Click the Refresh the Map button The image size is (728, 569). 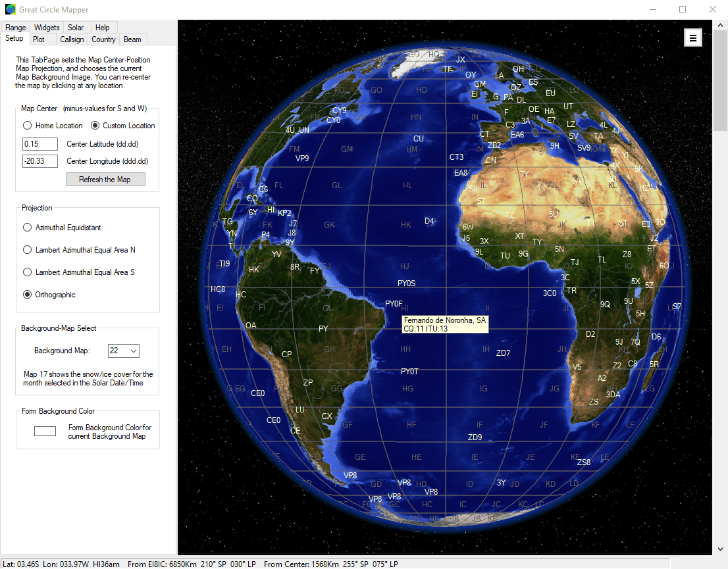click(105, 179)
